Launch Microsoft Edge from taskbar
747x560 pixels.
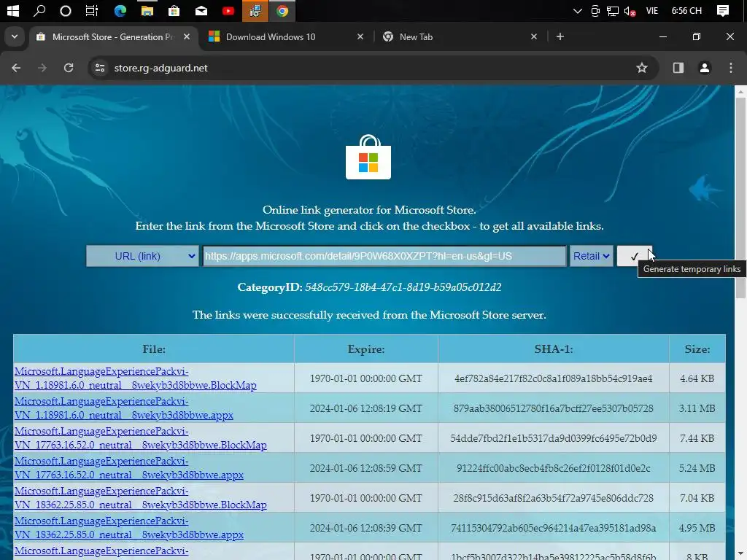pos(120,10)
